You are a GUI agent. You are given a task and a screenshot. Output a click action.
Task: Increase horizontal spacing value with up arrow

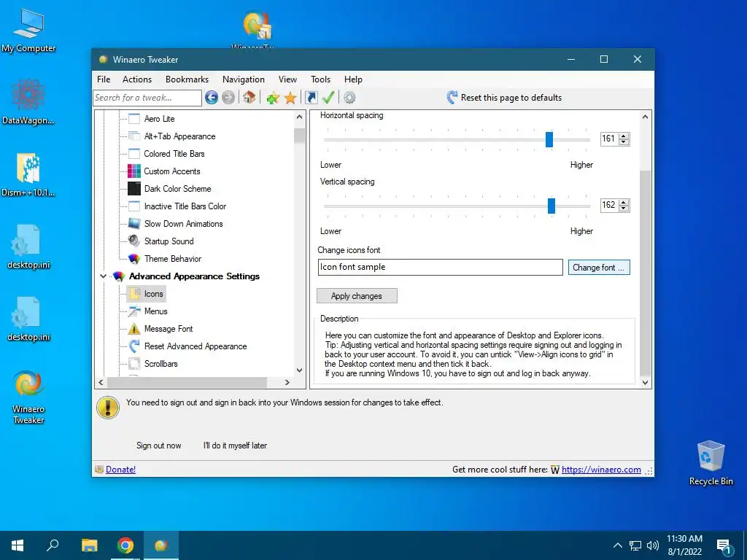pos(624,136)
